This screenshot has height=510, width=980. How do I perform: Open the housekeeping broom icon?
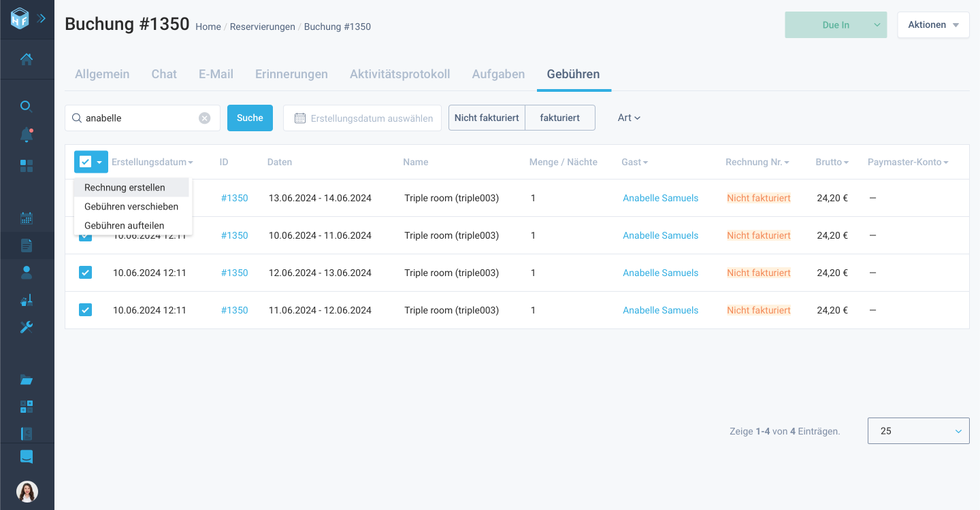click(x=27, y=300)
